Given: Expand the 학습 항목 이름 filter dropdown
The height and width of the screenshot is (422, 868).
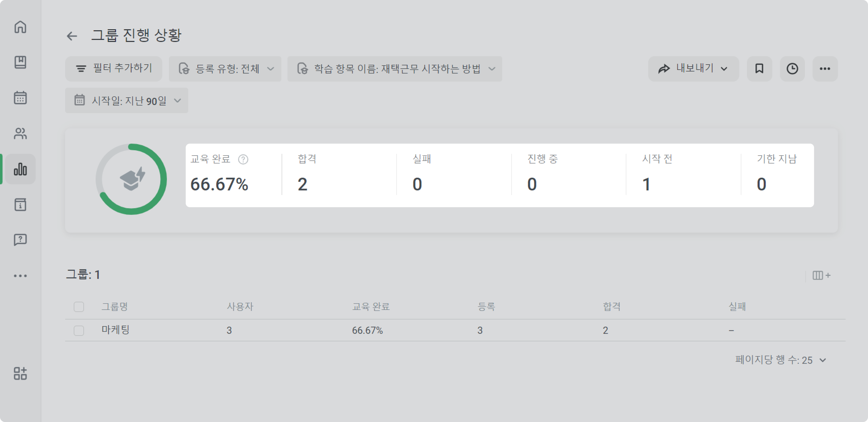Looking at the screenshot, I should point(395,69).
